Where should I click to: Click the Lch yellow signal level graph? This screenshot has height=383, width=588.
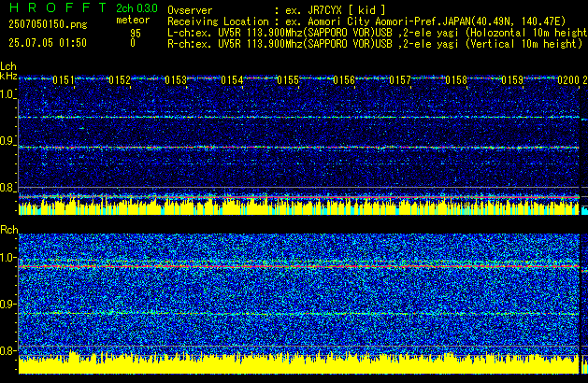point(299,207)
